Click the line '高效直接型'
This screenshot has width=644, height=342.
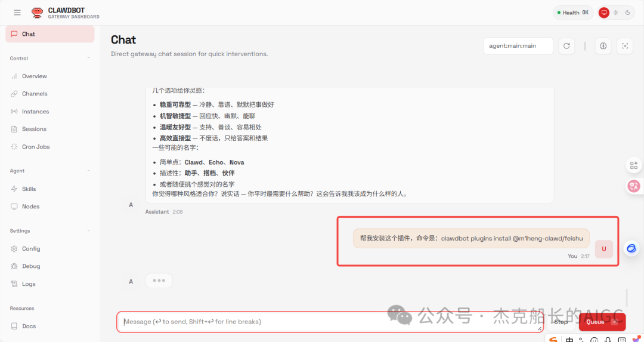point(213,138)
